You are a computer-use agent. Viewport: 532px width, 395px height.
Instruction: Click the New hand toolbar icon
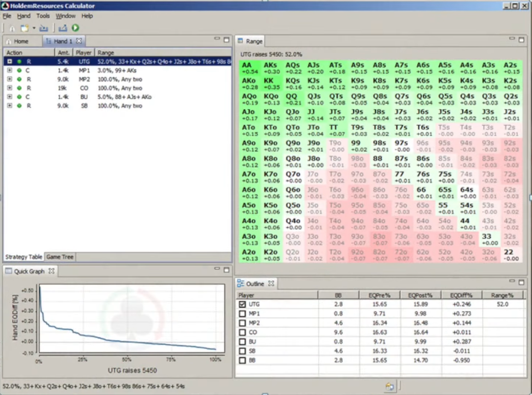pyautogui.click(x=25, y=28)
